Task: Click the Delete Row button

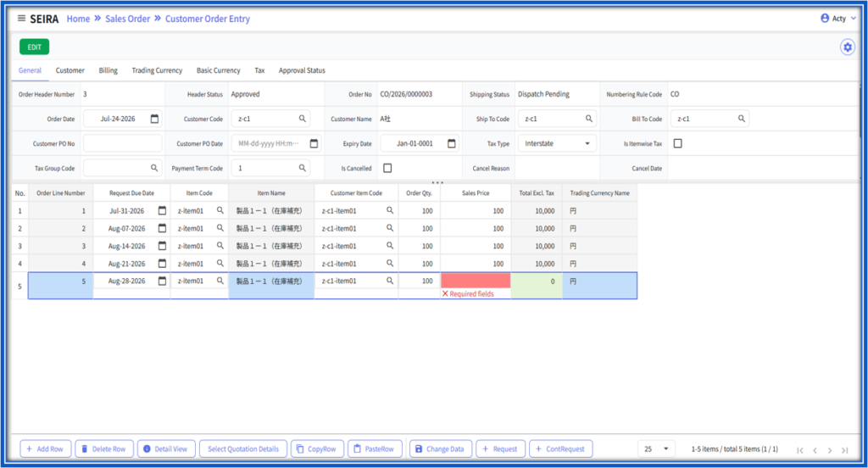Action: [104, 448]
